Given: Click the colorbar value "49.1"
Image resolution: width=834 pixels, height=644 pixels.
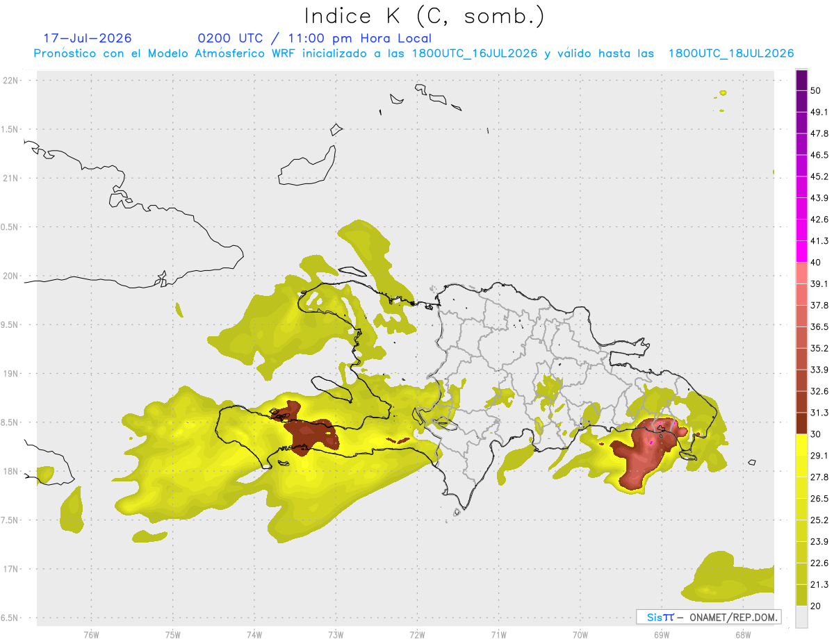Looking at the screenshot, I should 819,112.
